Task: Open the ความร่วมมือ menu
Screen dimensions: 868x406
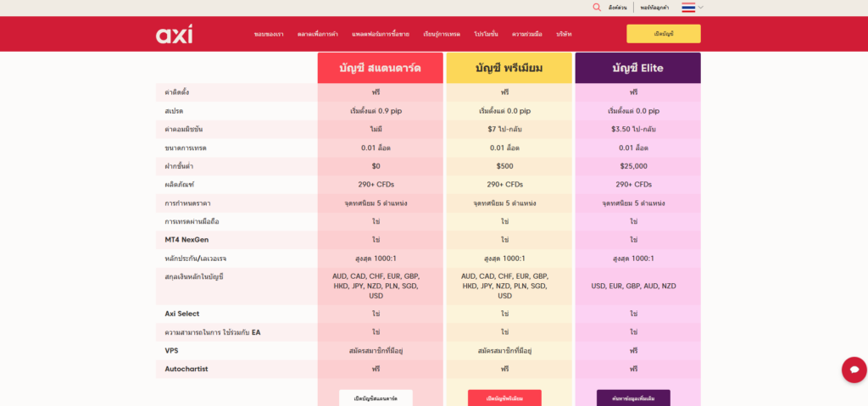Action: point(527,35)
